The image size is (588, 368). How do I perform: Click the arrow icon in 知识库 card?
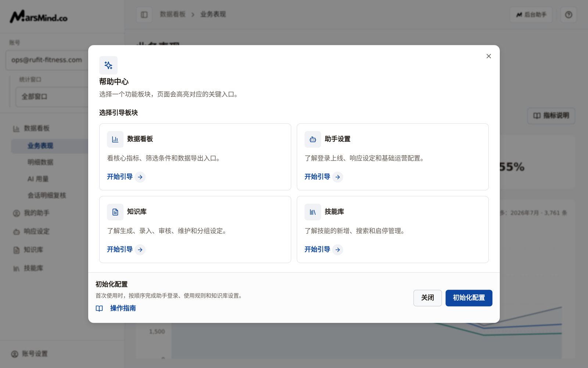point(140,250)
